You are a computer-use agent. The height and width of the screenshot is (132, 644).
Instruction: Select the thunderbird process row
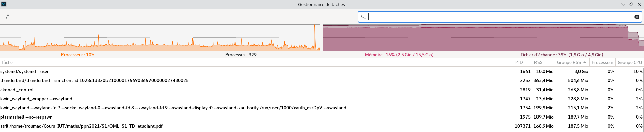click(x=321, y=80)
